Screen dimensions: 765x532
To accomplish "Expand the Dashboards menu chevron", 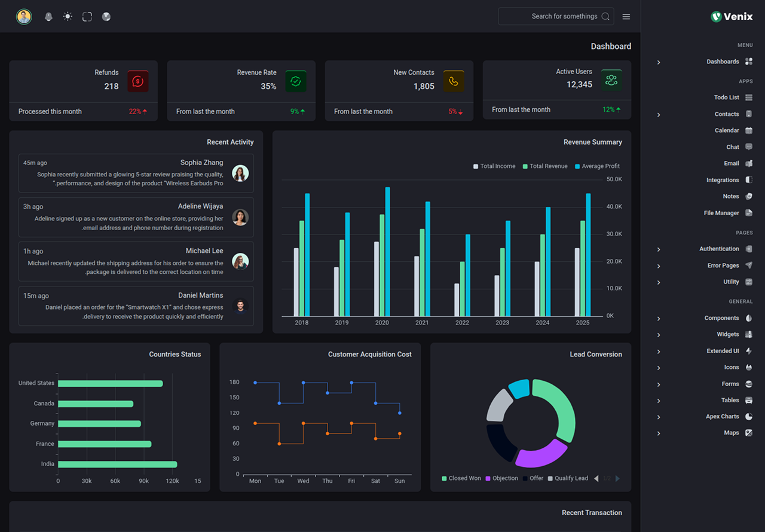I will tap(659, 62).
